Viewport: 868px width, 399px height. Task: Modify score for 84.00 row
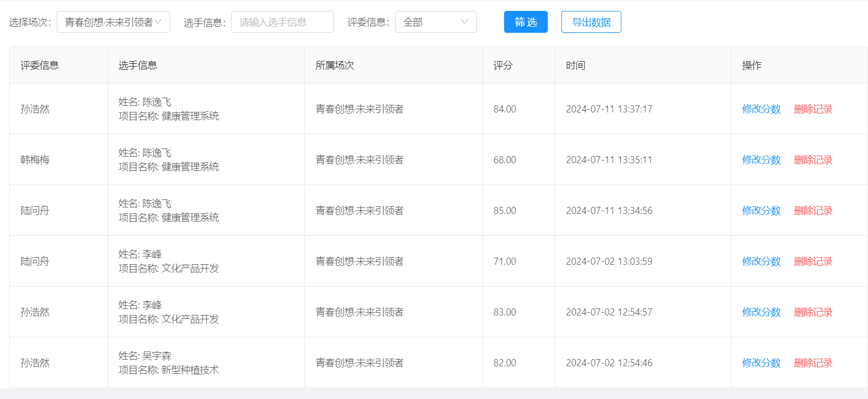coord(762,109)
